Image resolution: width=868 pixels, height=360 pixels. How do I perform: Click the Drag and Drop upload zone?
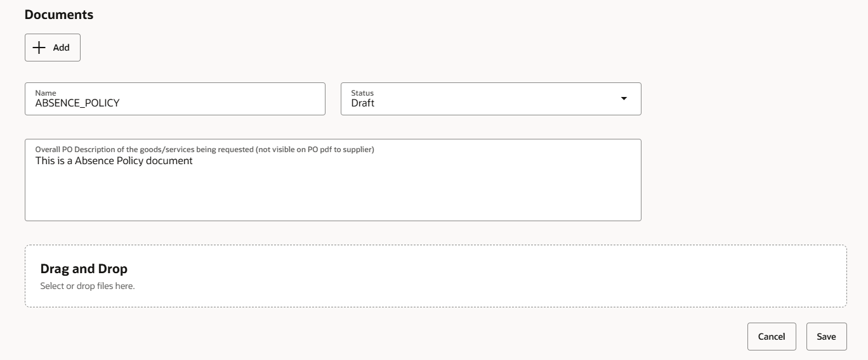point(436,276)
